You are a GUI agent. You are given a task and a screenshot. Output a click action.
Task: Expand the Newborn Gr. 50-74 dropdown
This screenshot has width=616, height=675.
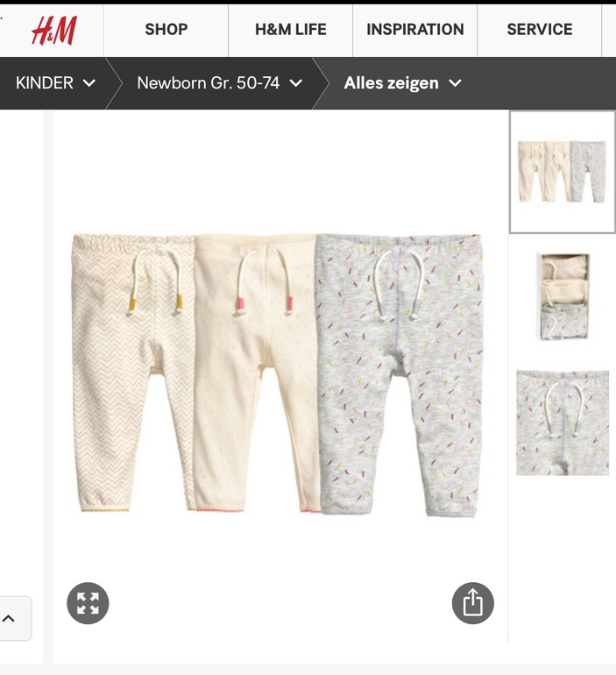click(219, 82)
